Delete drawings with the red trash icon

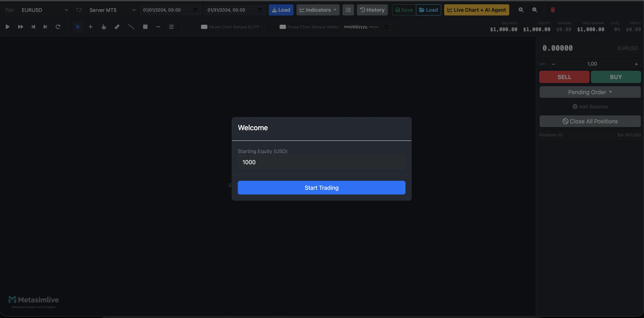coord(553,10)
